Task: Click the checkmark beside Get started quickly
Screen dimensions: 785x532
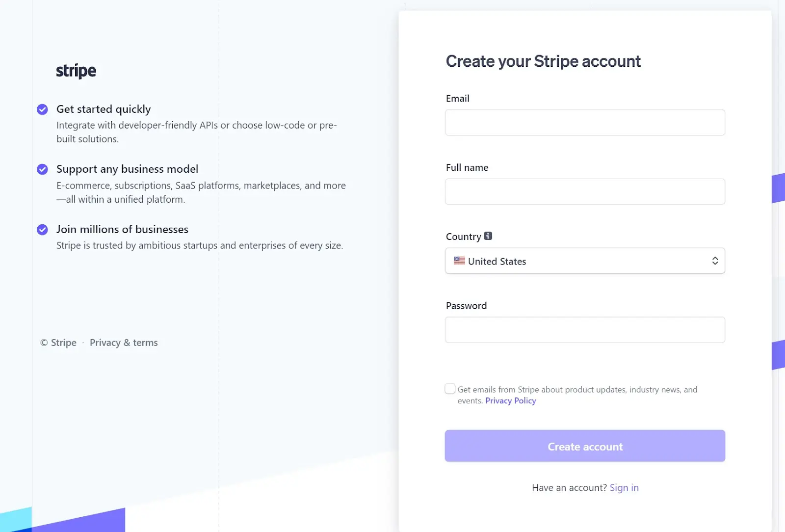Action: click(42, 109)
